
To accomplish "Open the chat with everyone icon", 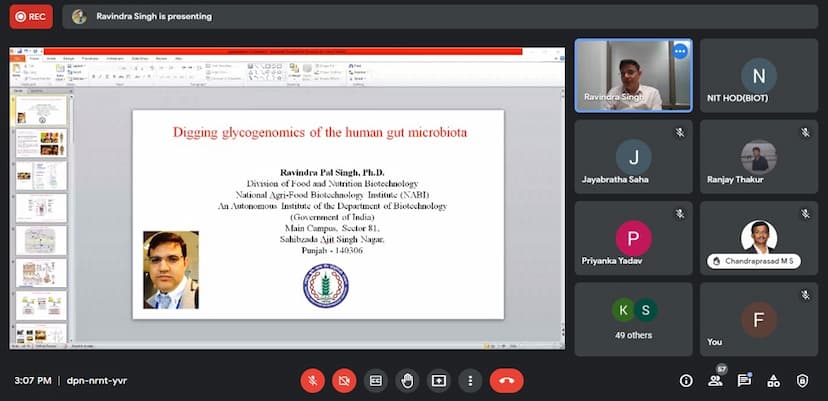I will point(744,380).
